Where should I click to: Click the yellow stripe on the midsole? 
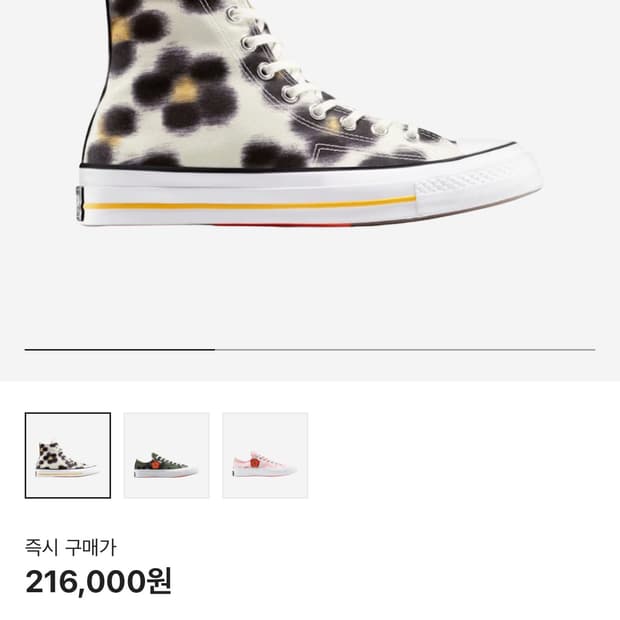click(x=250, y=203)
